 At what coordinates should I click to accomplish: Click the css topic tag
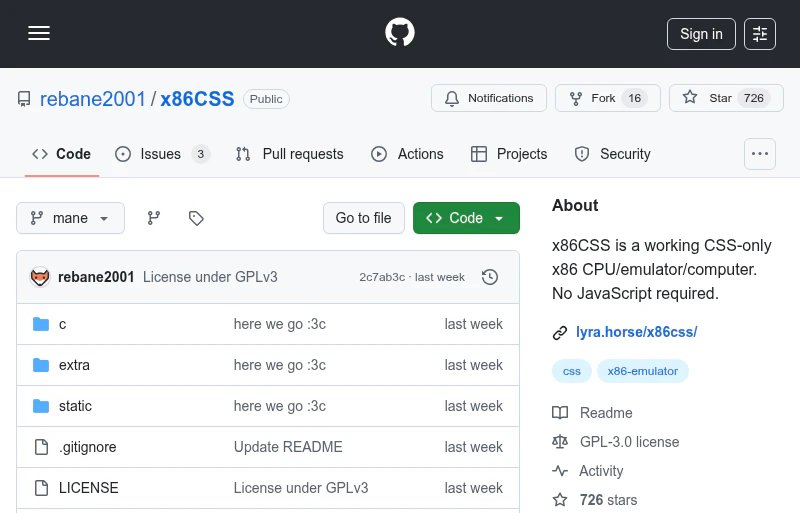571,371
